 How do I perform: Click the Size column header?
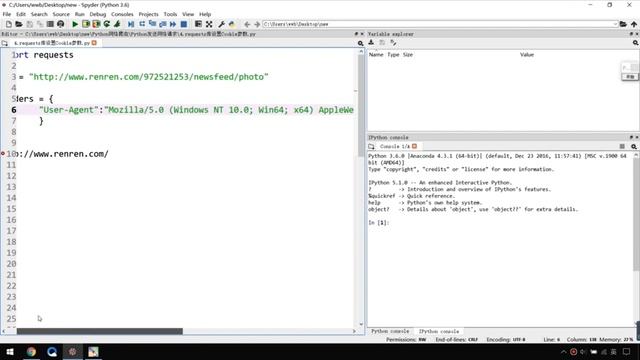(408, 55)
